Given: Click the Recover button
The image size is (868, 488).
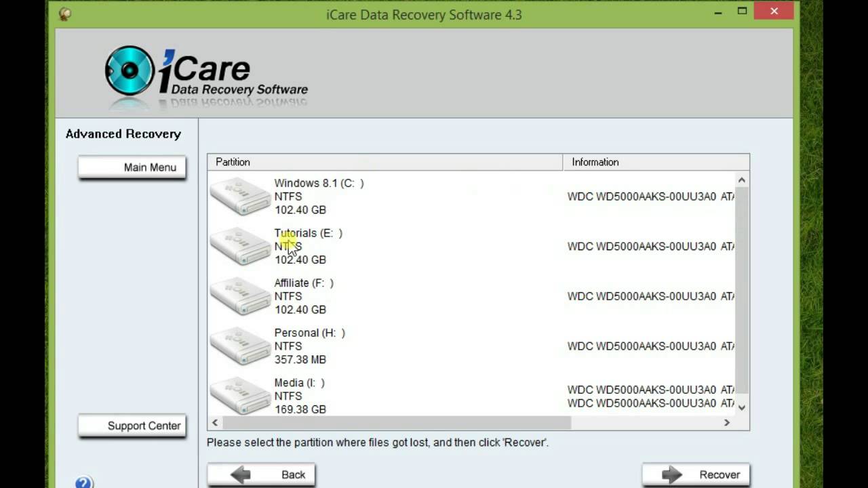Looking at the screenshot, I should click(696, 474).
